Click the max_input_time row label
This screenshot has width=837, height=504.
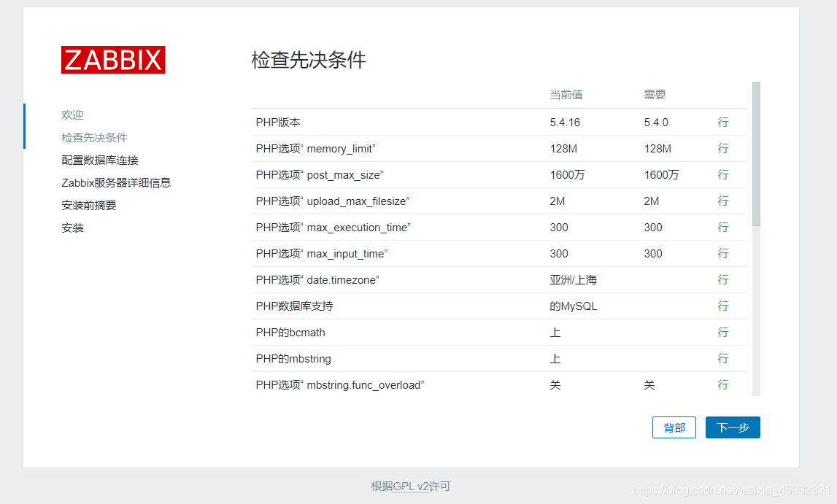[x=322, y=254]
